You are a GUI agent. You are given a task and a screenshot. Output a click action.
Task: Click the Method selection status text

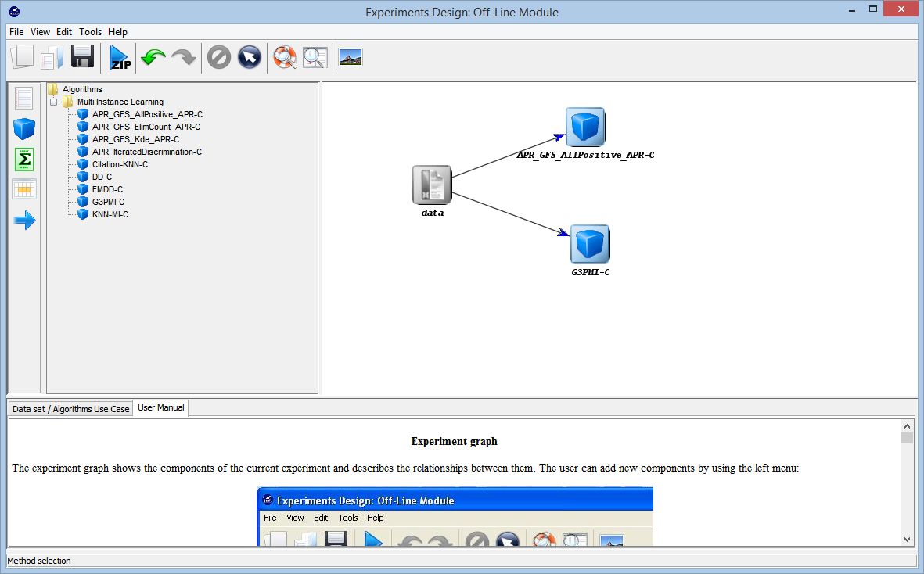tap(39, 561)
